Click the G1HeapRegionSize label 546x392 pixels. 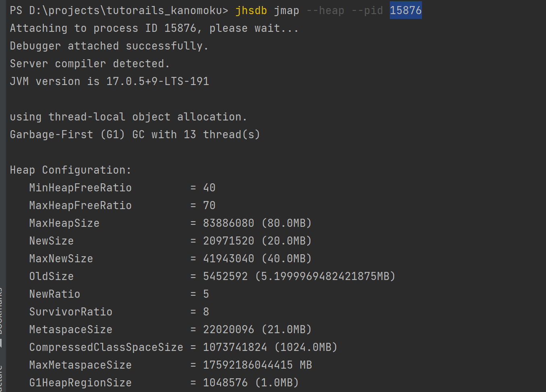point(81,383)
